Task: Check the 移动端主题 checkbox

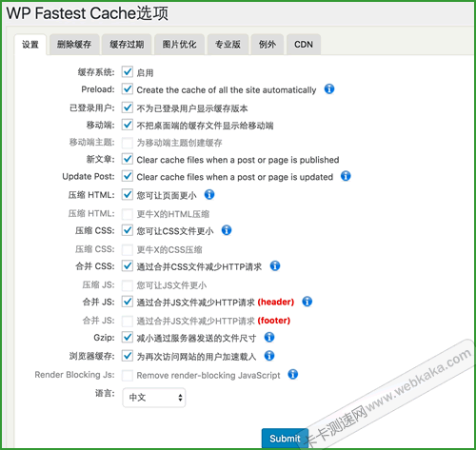Action: tap(128, 143)
